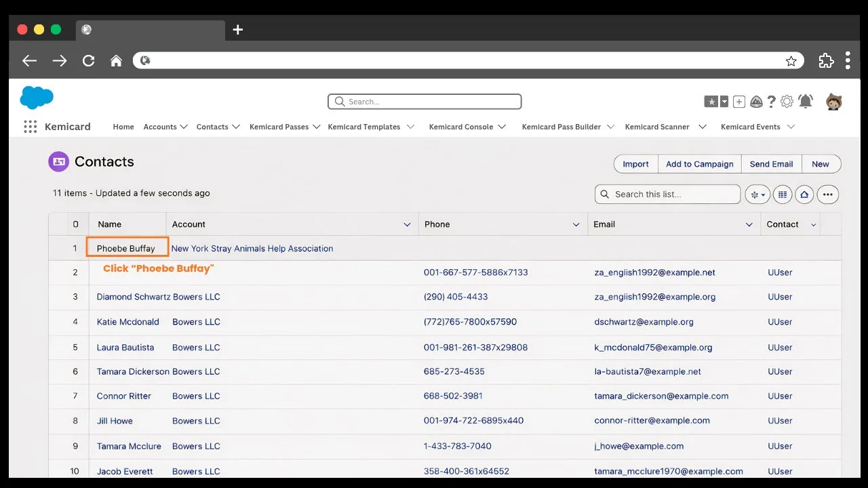Expand the Kemicard Events dropdown chevron
This screenshot has width=868, height=488.
click(791, 127)
